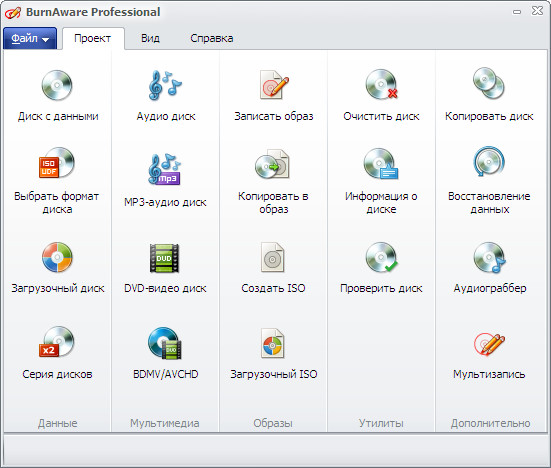
Task: Select the Серия дисков x2 span icon
Action: coord(57,342)
